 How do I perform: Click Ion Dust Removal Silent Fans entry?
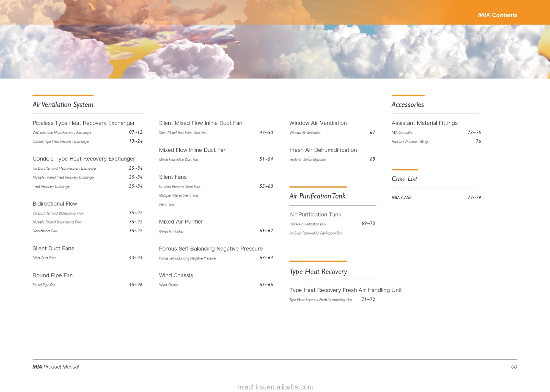click(x=180, y=187)
